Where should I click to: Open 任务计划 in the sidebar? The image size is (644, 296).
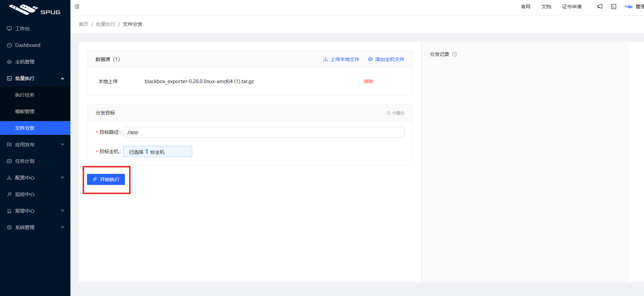click(35, 161)
